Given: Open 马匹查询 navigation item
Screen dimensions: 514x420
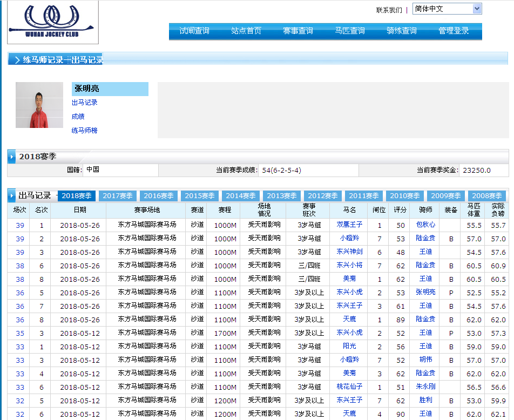Looking at the screenshot, I should pos(350,31).
